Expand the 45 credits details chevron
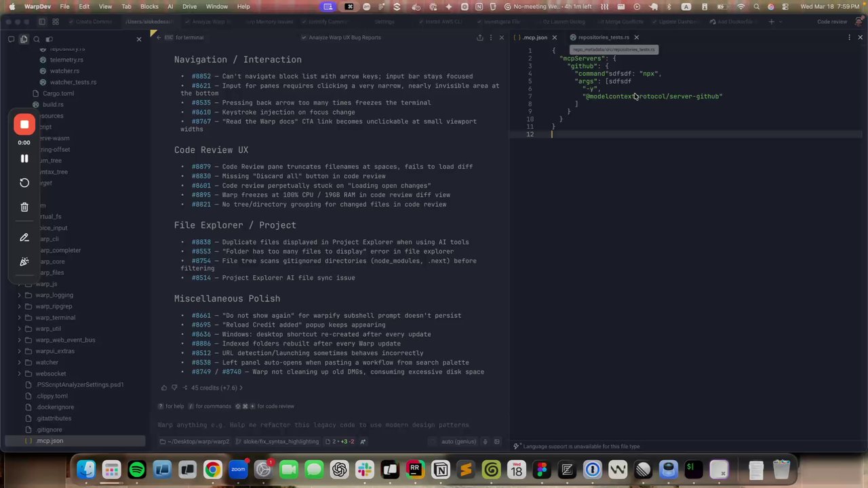 (x=241, y=388)
